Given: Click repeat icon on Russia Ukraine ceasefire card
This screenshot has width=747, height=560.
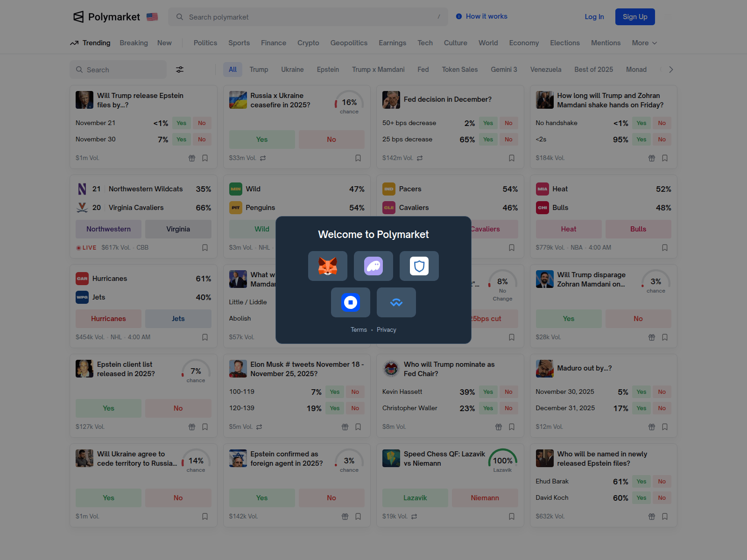Looking at the screenshot, I should [x=263, y=158].
